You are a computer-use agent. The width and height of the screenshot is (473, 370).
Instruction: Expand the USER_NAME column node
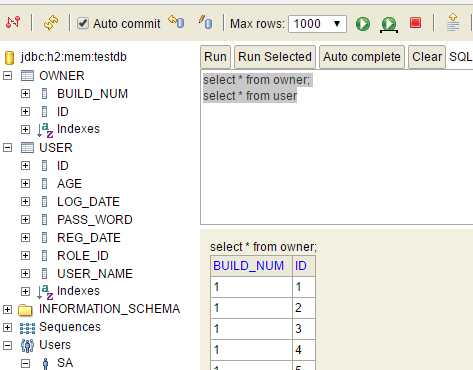point(25,274)
